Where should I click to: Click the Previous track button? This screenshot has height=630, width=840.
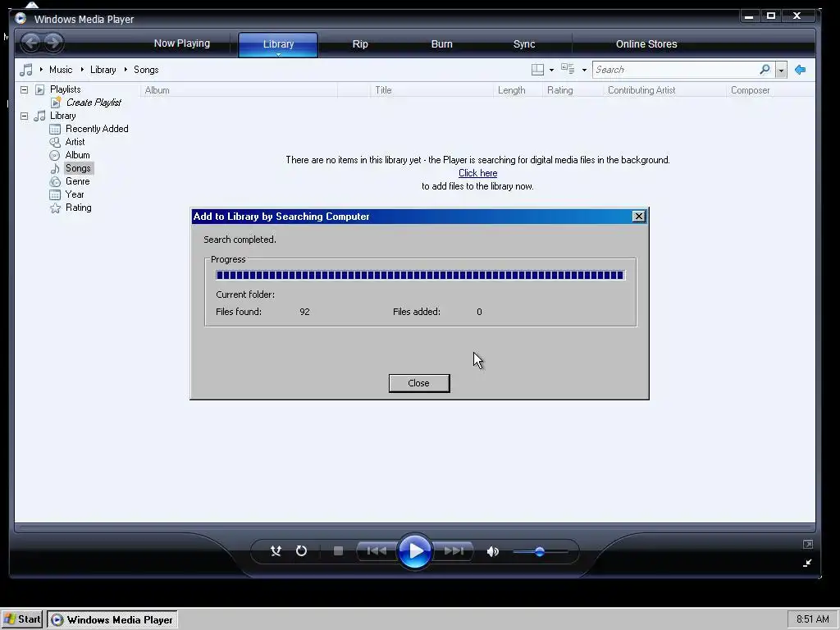tap(376, 550)
